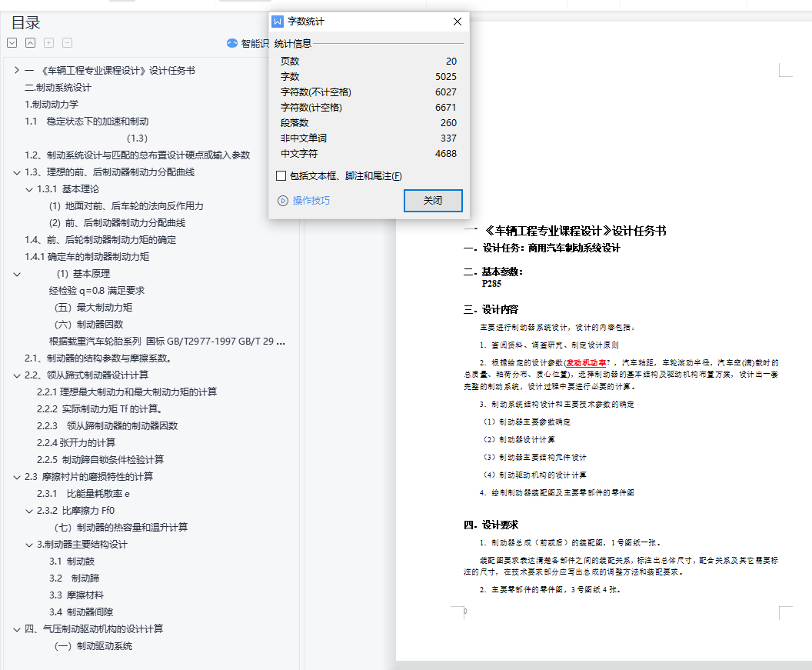Image resolution: width=812 pixels, height=670 pixels.
Task: Select 2.2.4 张开力的计算 entry
Action: 76,442
